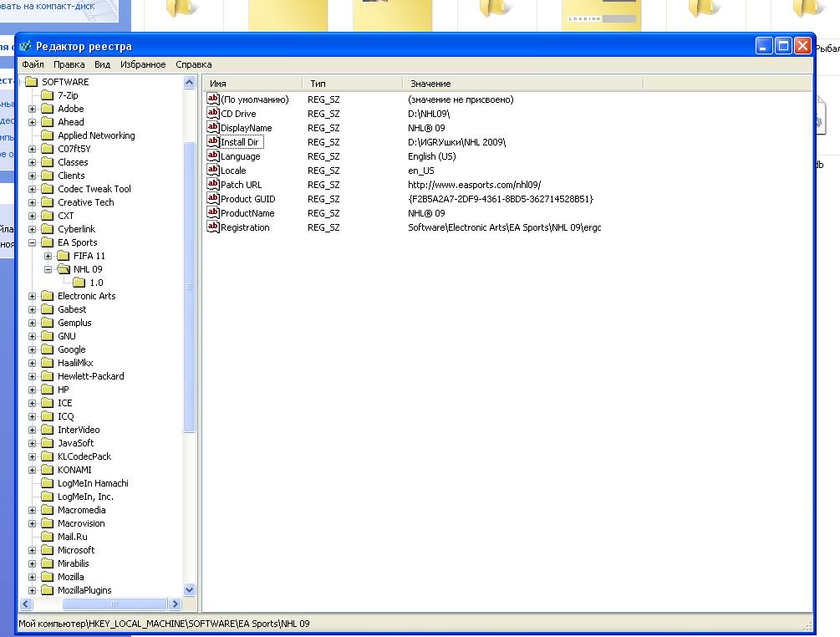The image size is (840, 637).
Task: Open the Файл menu
Action: point(33,64)
